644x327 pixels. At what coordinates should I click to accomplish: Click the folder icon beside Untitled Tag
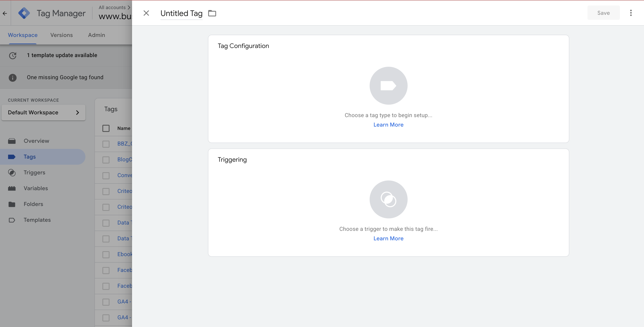[212, 13]
